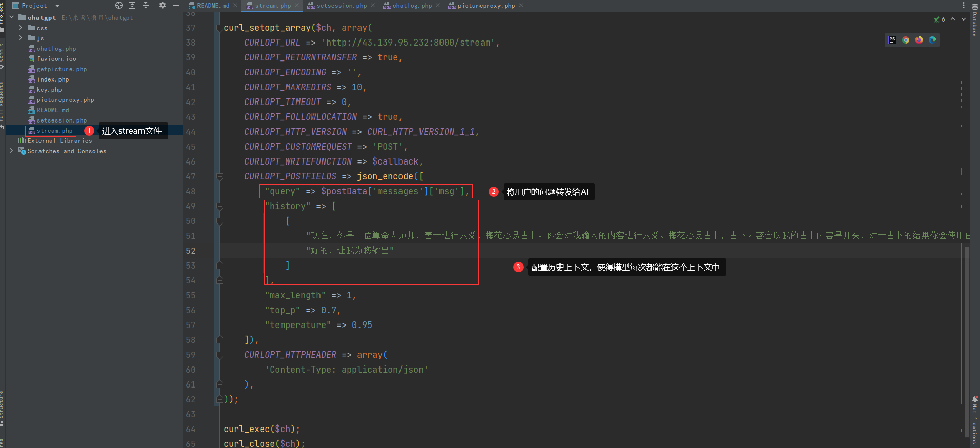Open the setsession.php editor tab
The image size is (980, 448).
(342, 6)
